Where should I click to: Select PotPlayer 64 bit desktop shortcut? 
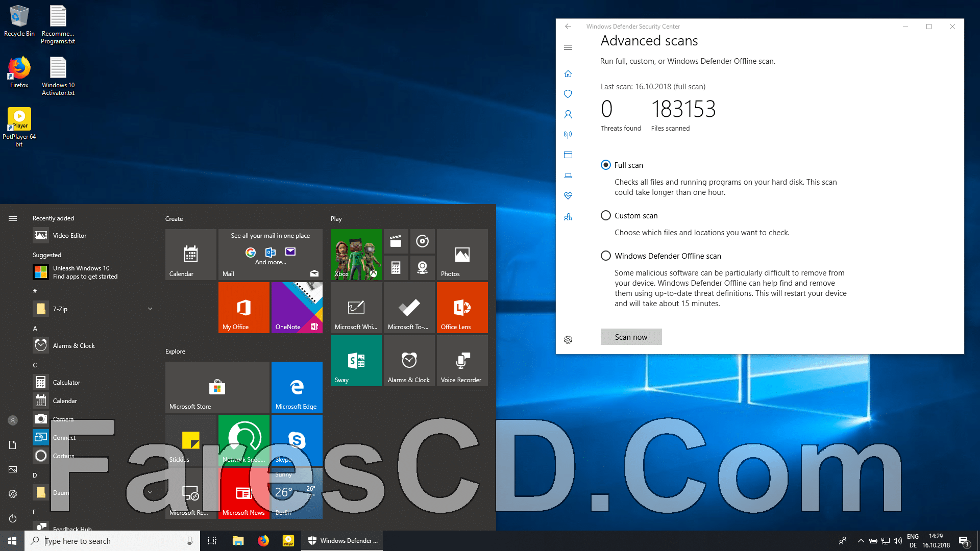coord(19,128)
